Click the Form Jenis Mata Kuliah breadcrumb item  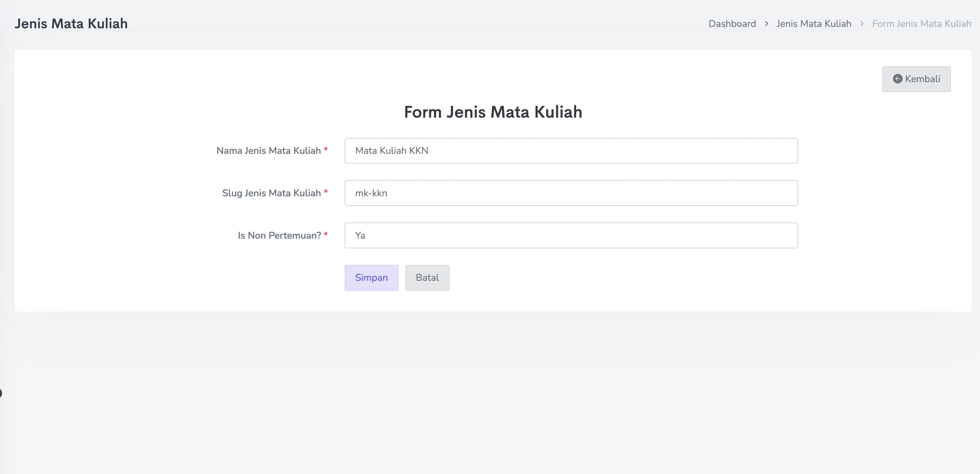[921, 24]
